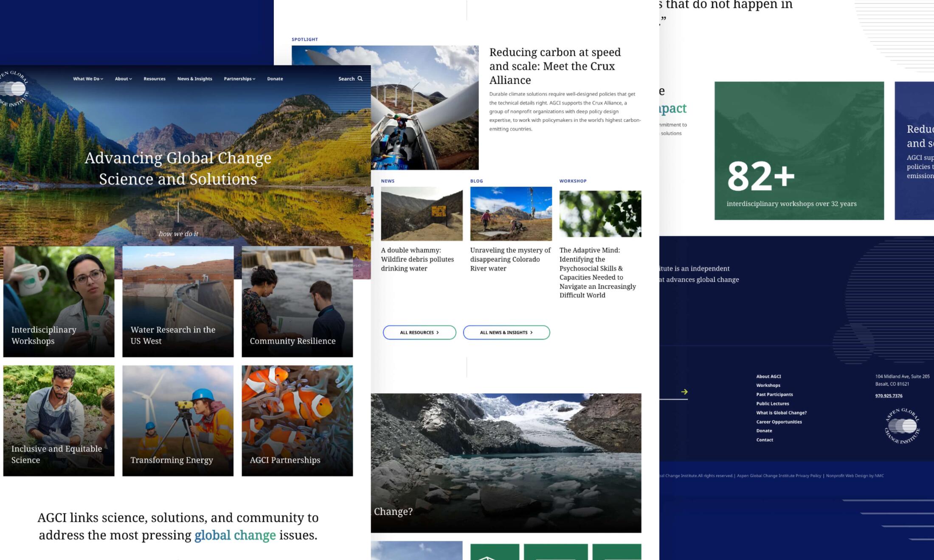
Task: Open News & Insights in the navigation
Action: 194,79
